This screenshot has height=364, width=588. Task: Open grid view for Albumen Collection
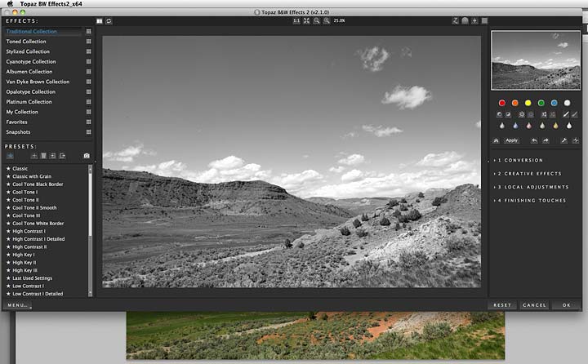tap(88, 72)
